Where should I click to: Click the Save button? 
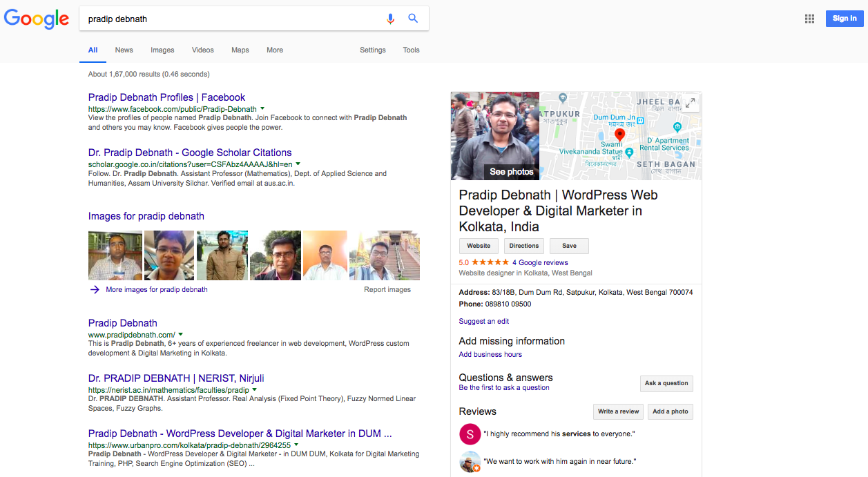(569, 246)
